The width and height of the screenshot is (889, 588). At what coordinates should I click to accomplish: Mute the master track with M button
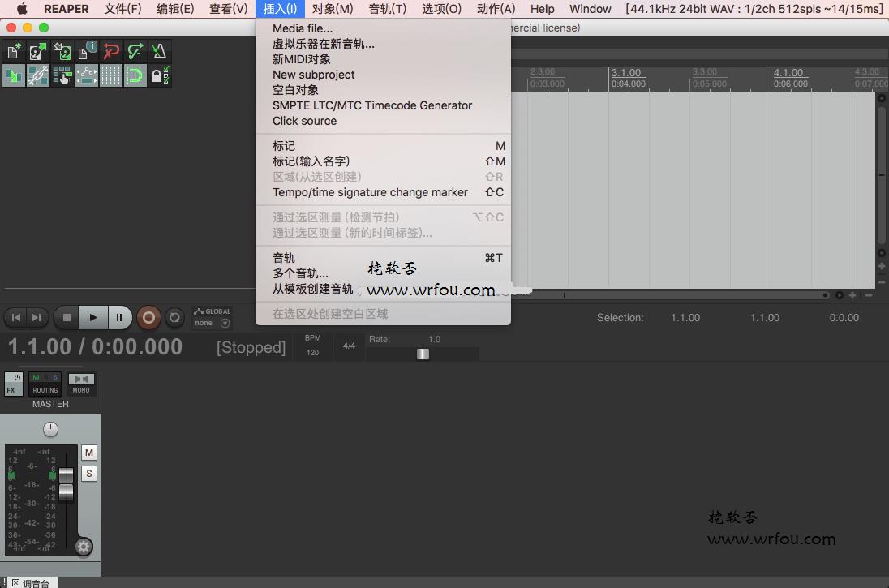[x=89, y=453]
